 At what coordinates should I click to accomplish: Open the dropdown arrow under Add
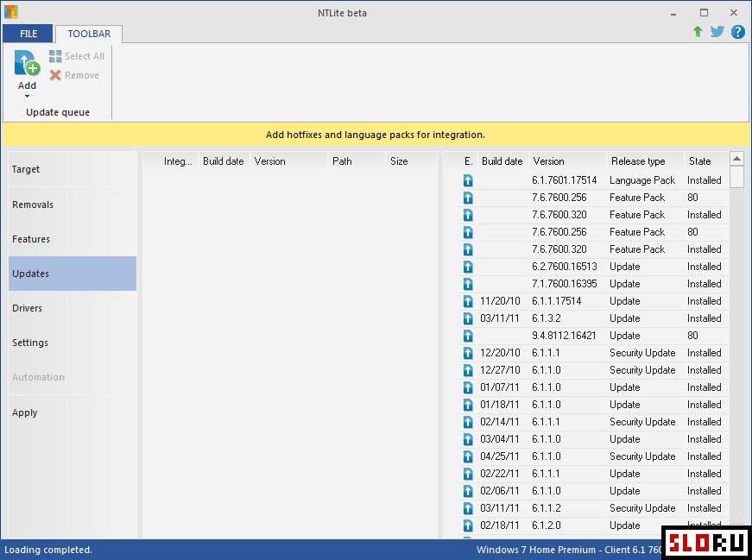tap(27, 97)
